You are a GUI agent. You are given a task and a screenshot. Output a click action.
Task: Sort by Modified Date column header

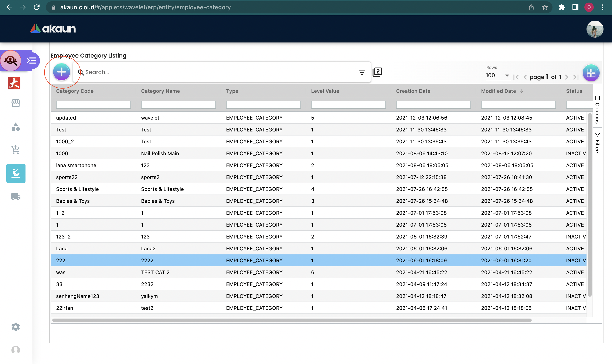tap(498, 91)
